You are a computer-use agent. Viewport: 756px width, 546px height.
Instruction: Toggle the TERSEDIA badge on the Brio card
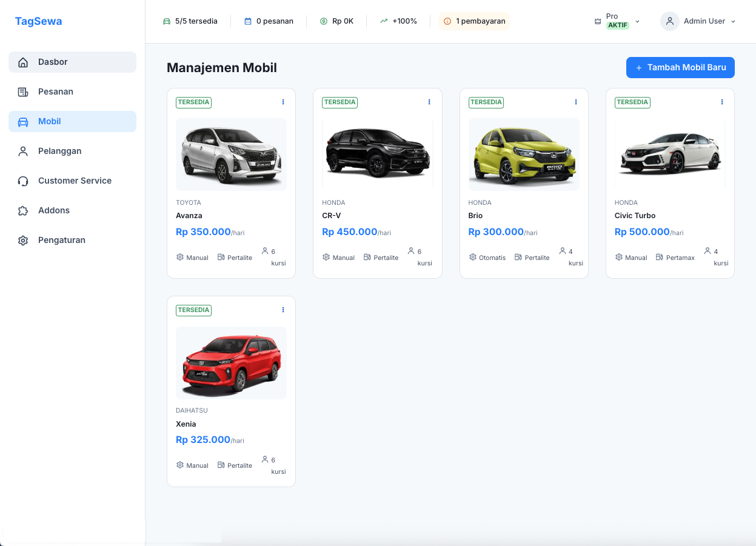(486, 102)
